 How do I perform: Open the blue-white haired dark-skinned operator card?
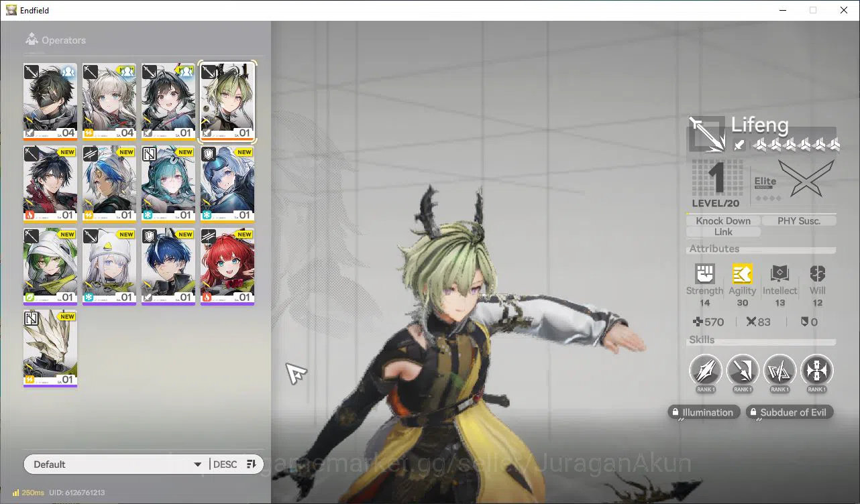coord(109,184)
